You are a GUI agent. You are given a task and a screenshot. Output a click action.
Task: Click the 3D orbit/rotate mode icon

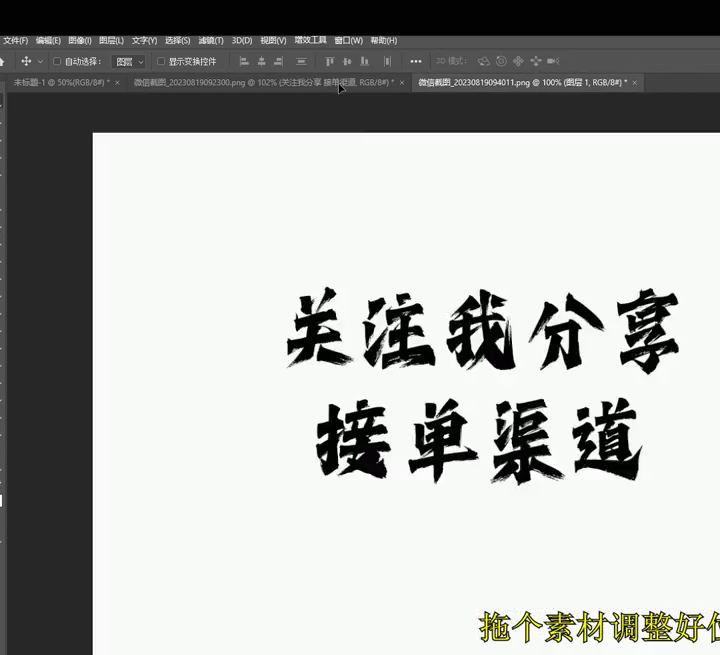(x=484, y=61)
